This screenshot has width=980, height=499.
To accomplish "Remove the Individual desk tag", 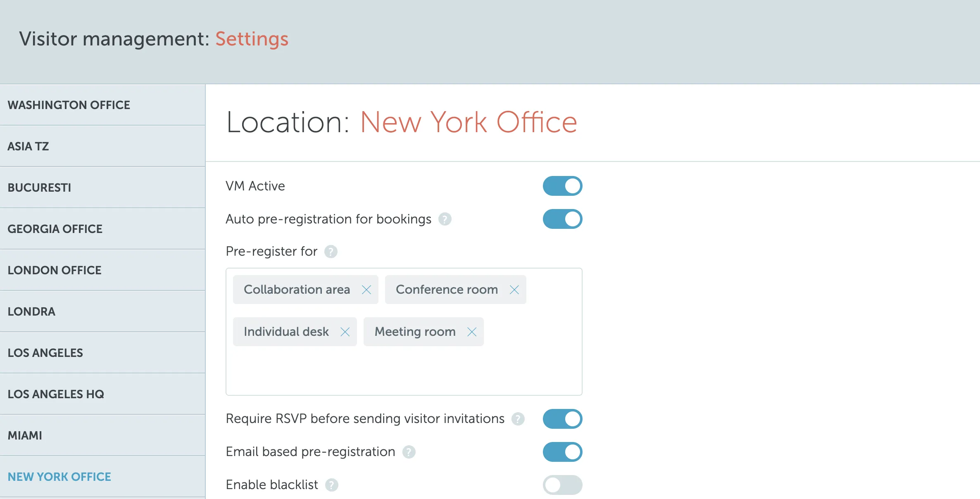I will 345,332.
